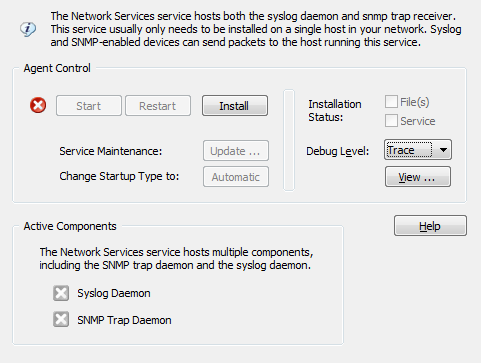The width and height of the screenshot is (481, 363).
Task: Open the Help button
Action: click(x=430, y=226)
